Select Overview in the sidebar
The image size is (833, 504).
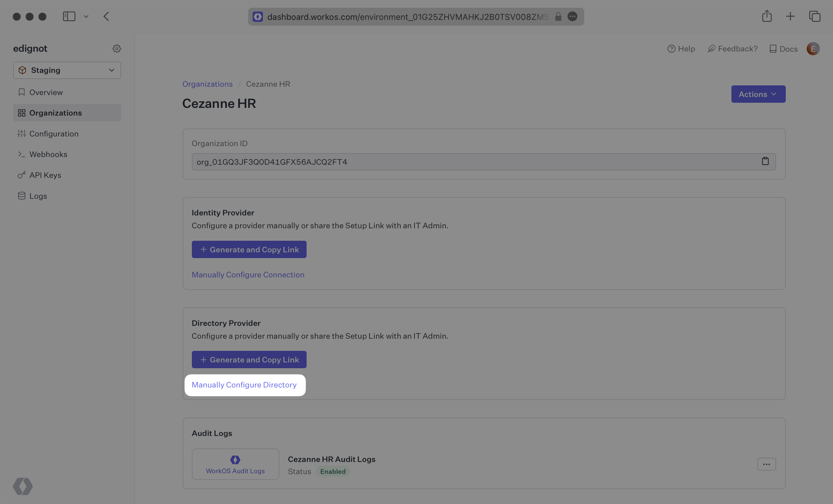[x=46, y=92]
